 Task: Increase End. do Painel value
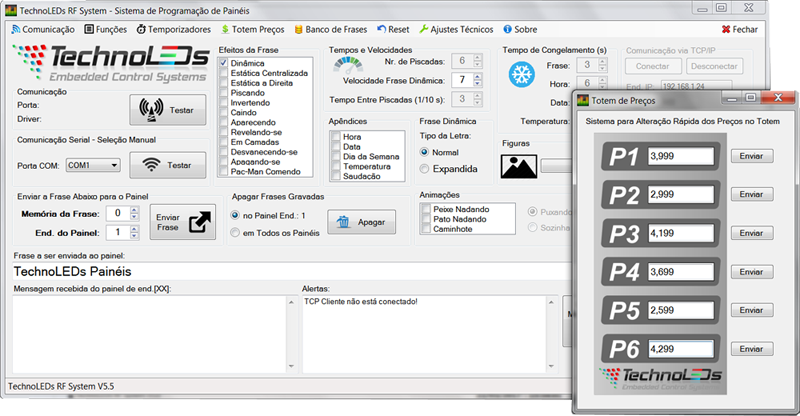[134, 230]
